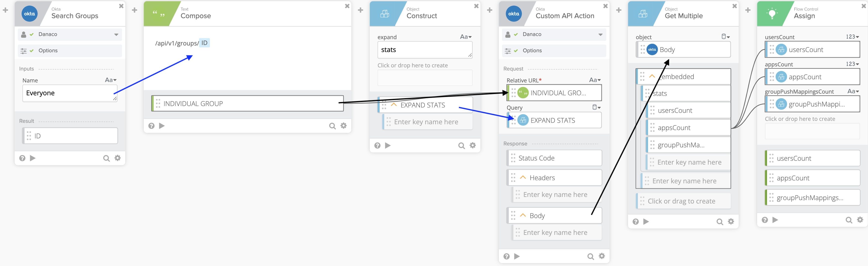Open settings gear on the Assign card
The image size is (868, 266).
(860, 219)
